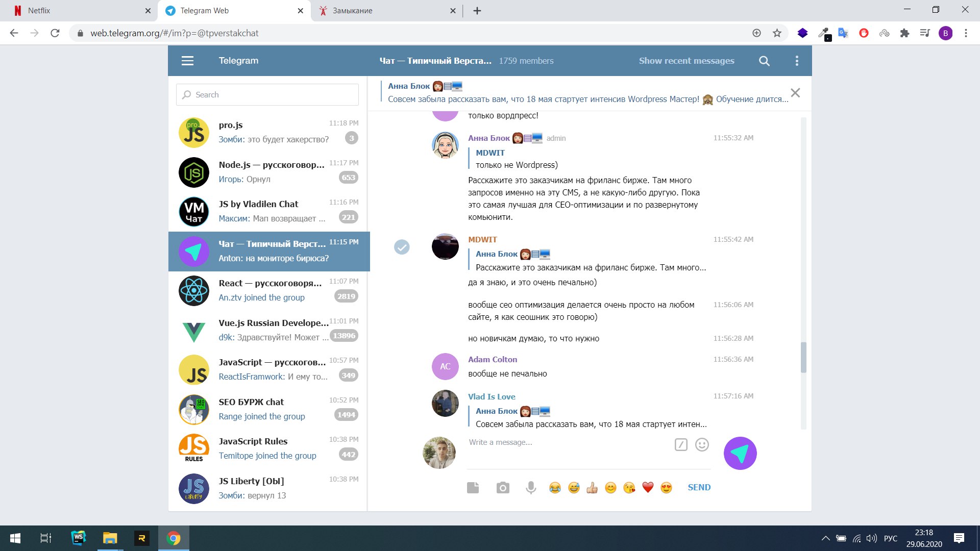
Task: Open WebStorm from the taskbar
Action: pos(78,538)
